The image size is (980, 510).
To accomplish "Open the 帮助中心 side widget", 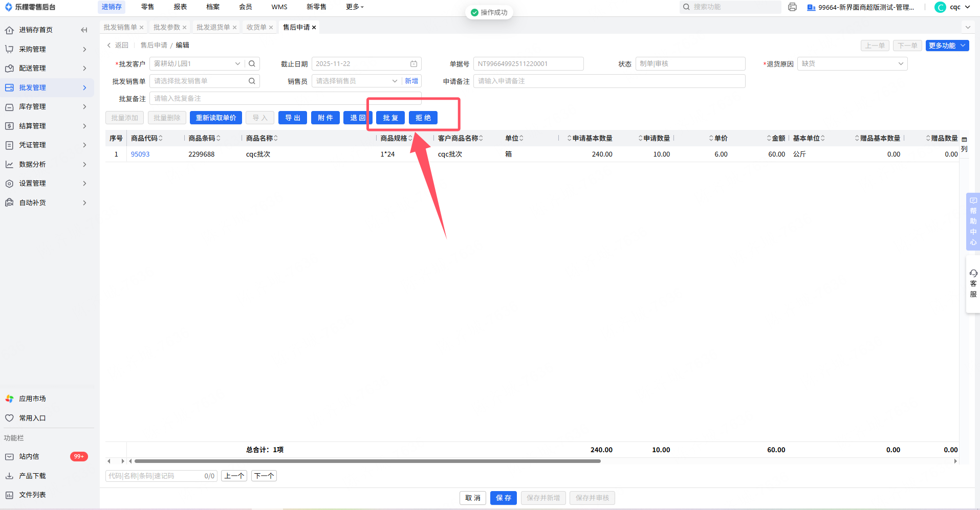I will click(x=973, y=221).
